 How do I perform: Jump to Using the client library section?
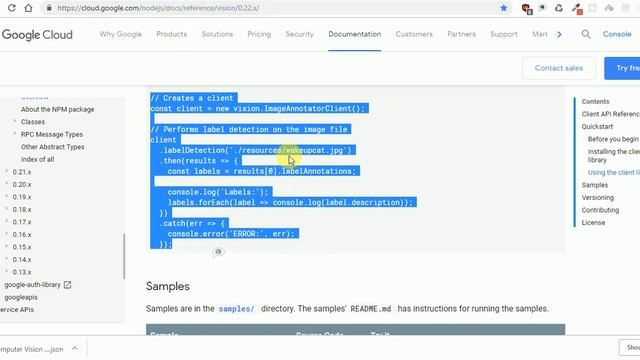[614, 173]
